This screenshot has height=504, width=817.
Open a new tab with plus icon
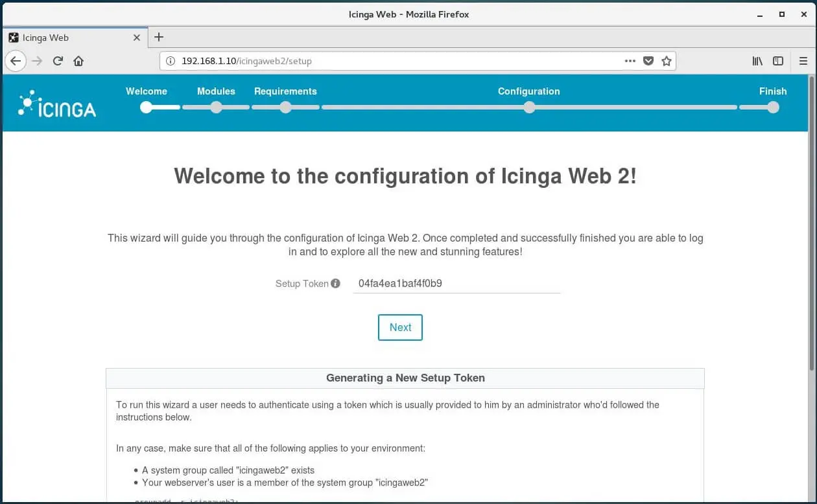(159, 37)
